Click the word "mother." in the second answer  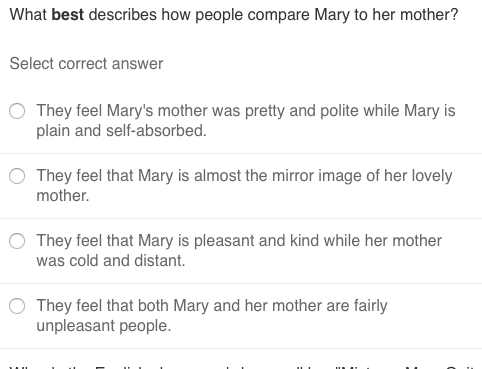pyautogui.click(x=63, y=195)
